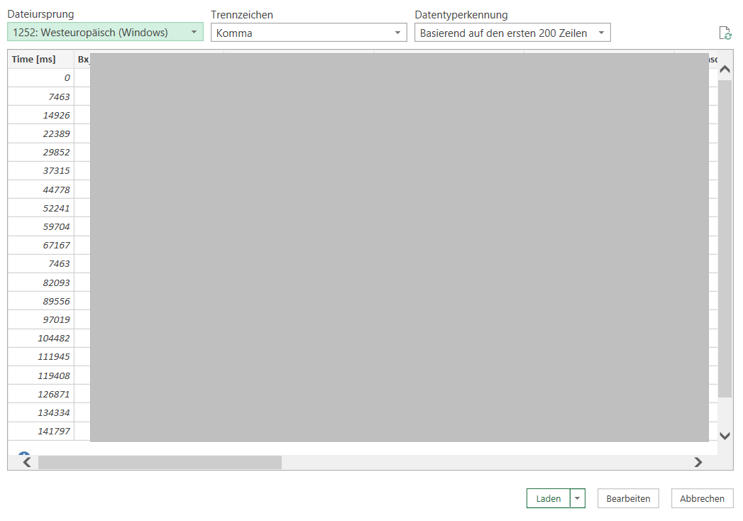The image size is (743, 521).
Task: Select the cell with value 134334
Action: coord(41,412)
